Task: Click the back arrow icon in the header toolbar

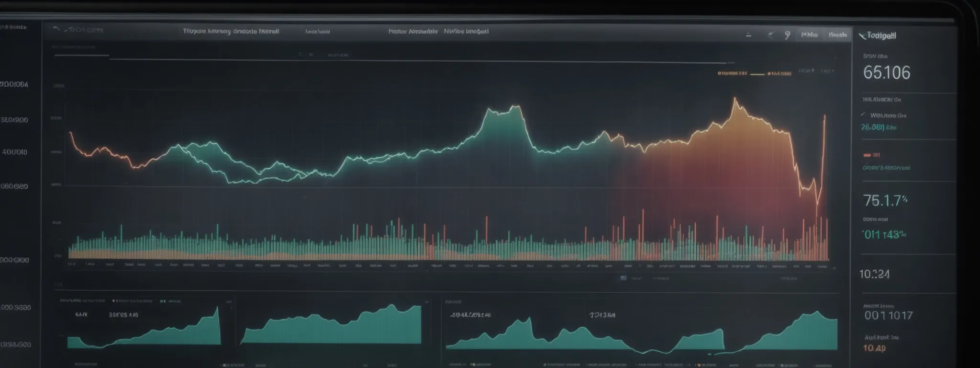Action: point(770,35)
